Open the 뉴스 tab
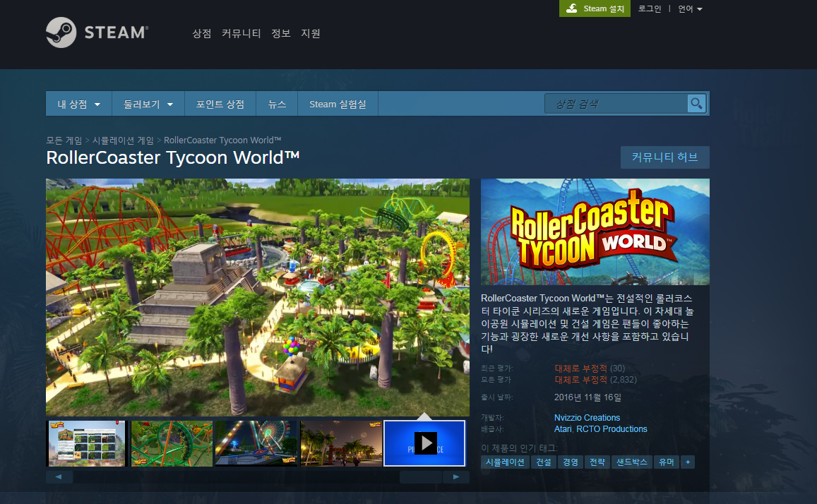 [277, 104]
